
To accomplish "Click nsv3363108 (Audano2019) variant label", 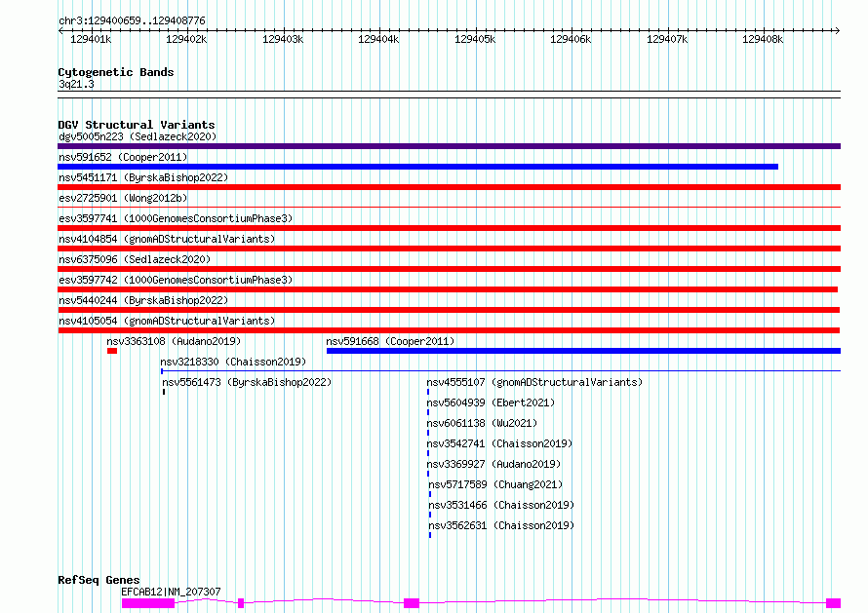I will pos(174,341).
